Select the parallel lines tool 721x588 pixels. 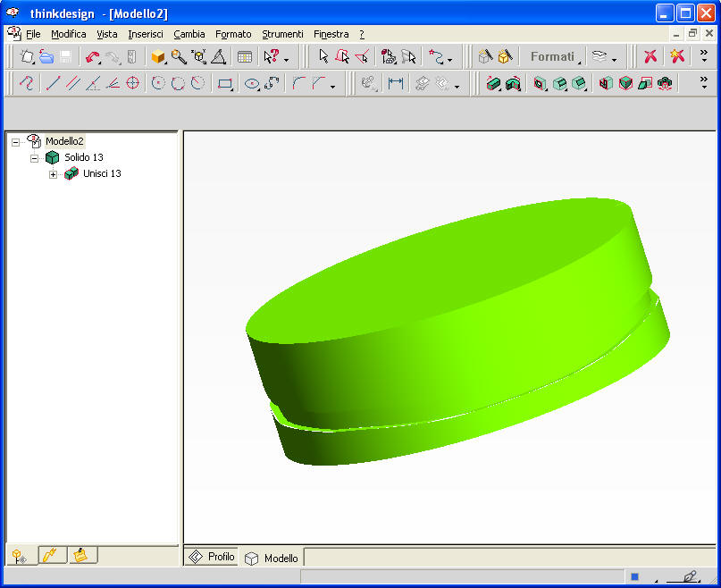pyautogui.click(x=73, y=83)
